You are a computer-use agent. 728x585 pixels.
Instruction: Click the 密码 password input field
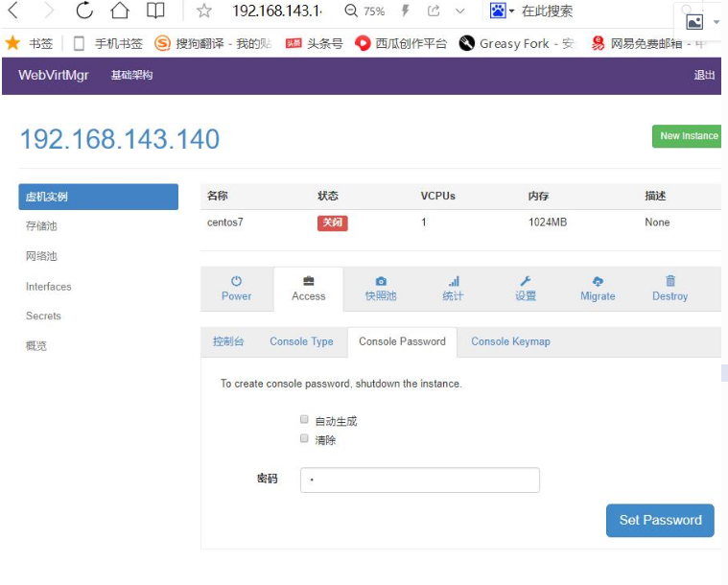(x=420, y=480)
